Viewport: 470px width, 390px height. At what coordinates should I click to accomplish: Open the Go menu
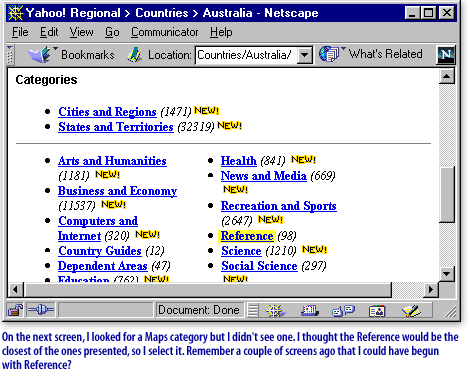pyautogui.click(x=112, y=32)
